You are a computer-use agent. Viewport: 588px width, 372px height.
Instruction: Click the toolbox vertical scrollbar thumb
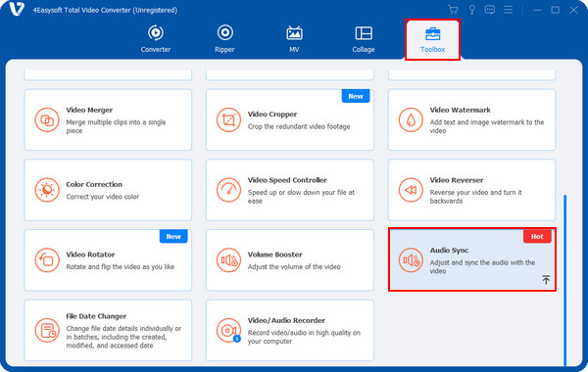[x=564, y=279]
